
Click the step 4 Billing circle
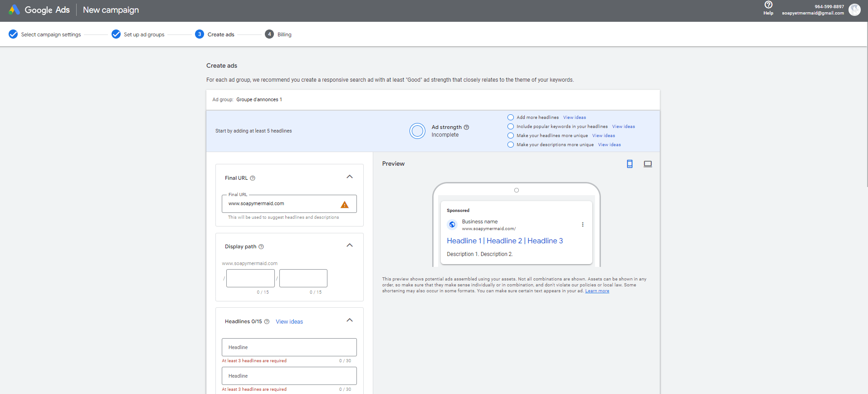point(269,34)
